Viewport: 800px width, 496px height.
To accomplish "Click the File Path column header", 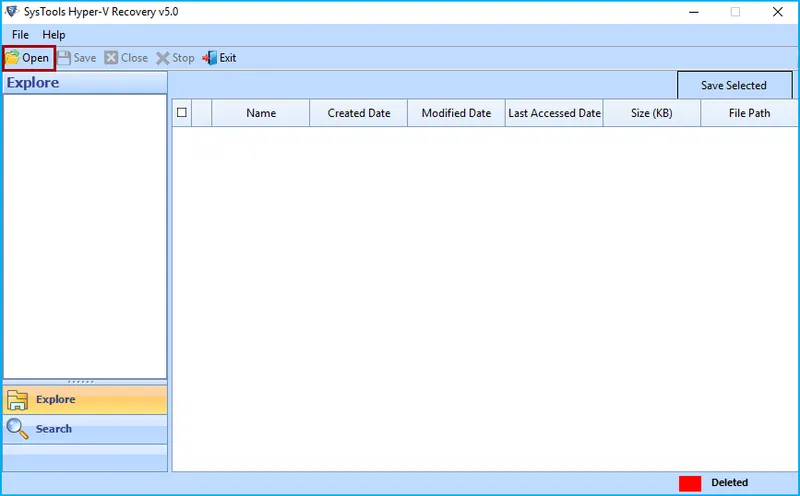I will [x=749, y=113].
